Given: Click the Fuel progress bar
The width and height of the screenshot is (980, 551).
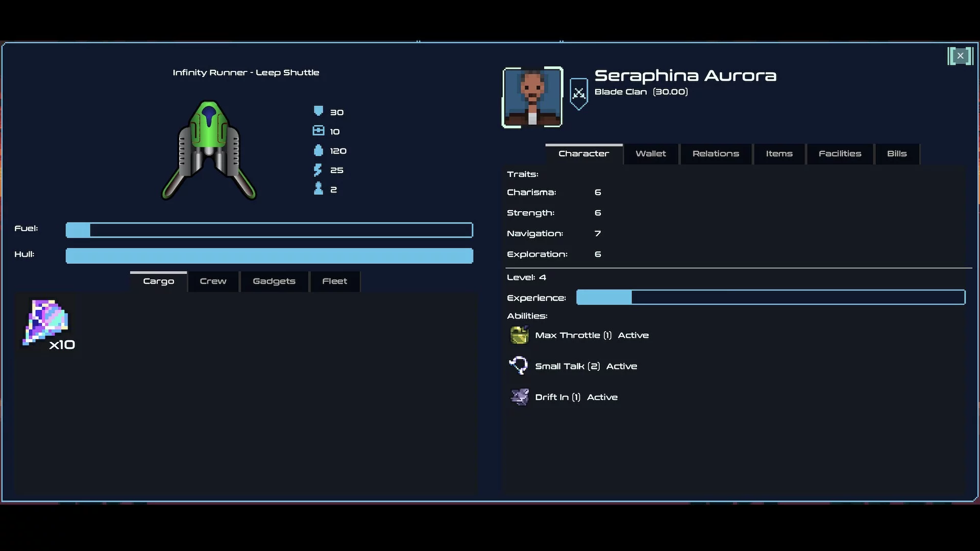Looking at the screenshot, I should pyautogui.click(x=269, y=230).
